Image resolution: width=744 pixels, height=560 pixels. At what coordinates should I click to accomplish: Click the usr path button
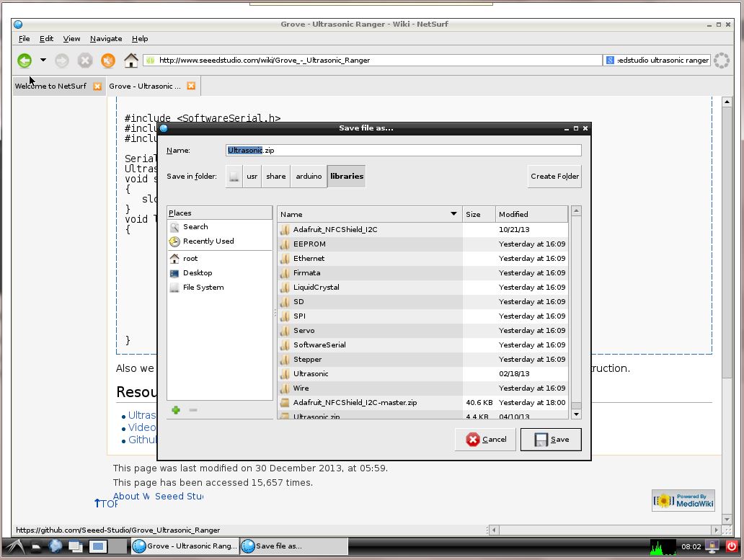[252, 177]
